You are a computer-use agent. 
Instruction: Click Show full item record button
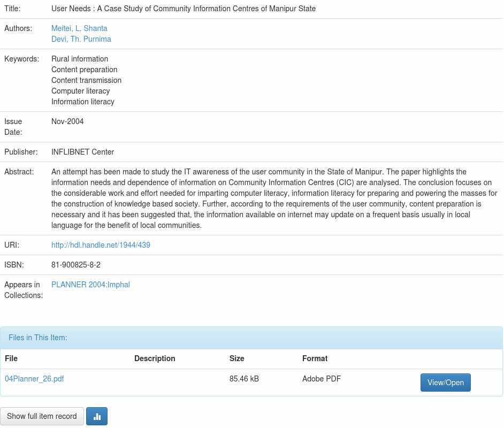(x=42, y=416)
